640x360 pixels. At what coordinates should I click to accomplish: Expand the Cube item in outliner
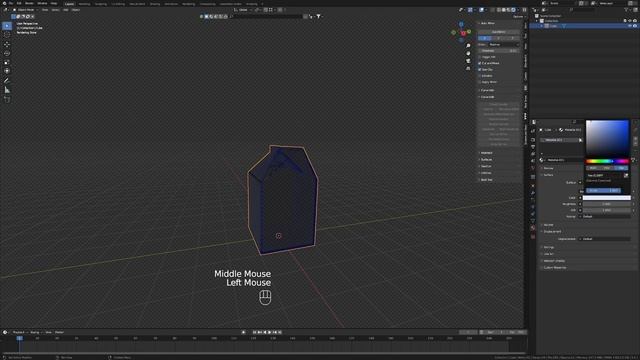[542, 26]
